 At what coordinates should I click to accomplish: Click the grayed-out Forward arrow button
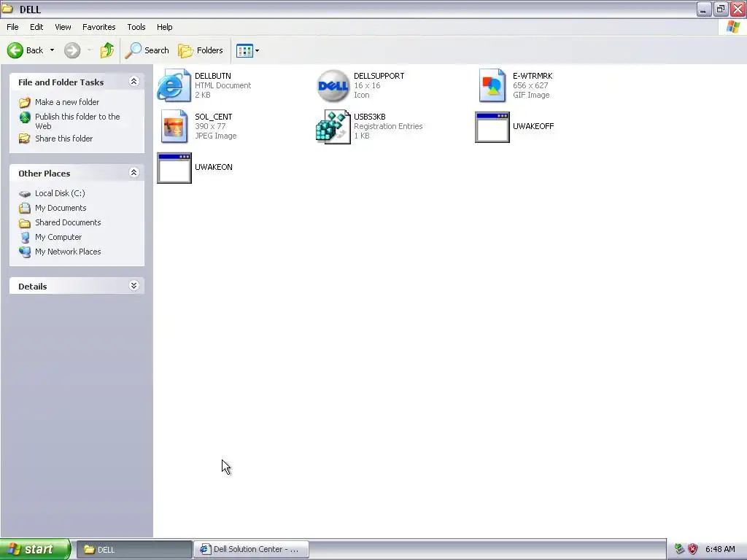[x=72, y=50]
